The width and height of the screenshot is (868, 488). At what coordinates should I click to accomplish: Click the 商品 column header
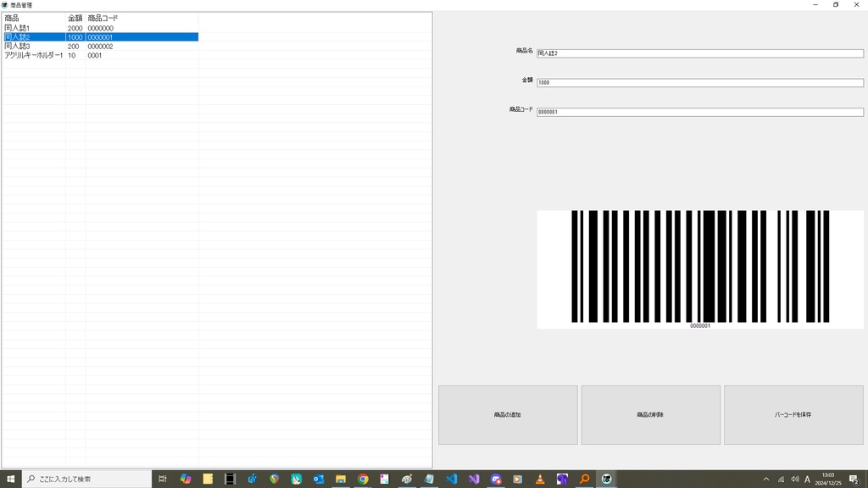pyautogui.click(x=34, y=19)
